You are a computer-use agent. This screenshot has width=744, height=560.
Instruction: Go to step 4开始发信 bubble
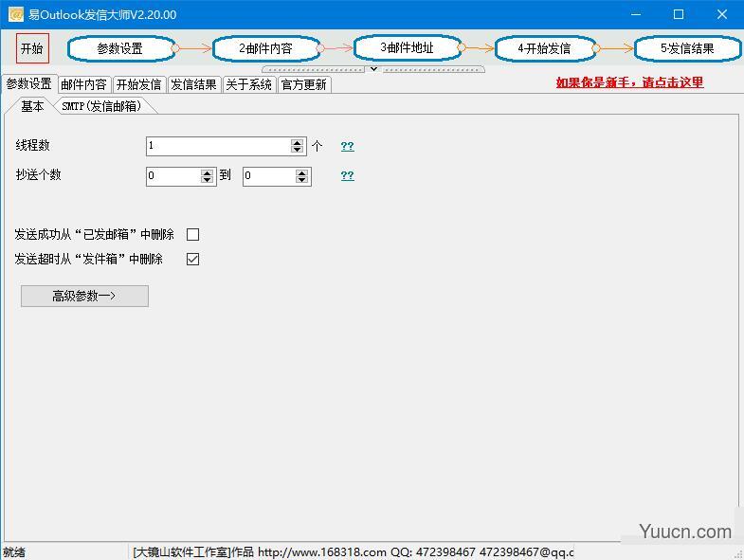point(545,48)
